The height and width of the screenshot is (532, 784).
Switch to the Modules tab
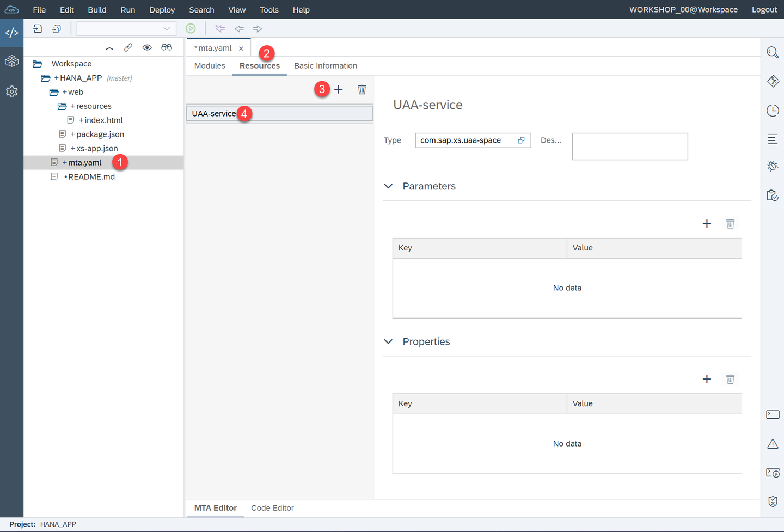210,66
